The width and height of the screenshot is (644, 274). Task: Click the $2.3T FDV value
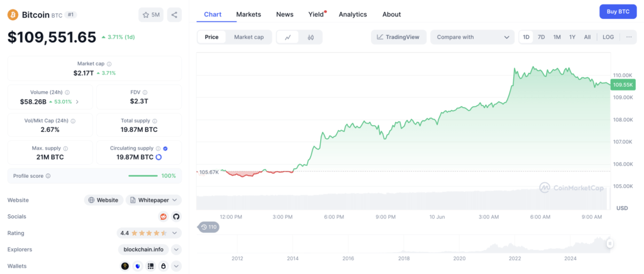[x=139, y=102]
